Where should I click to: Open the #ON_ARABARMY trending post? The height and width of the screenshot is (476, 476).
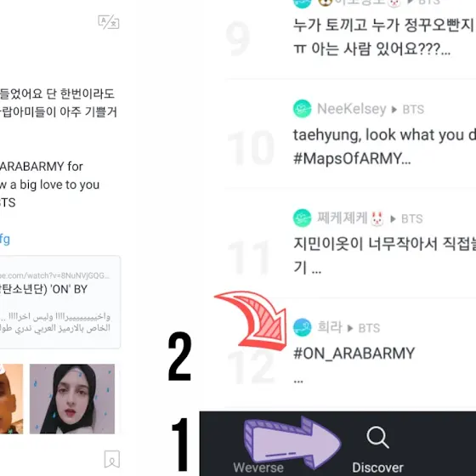(354, 354)
